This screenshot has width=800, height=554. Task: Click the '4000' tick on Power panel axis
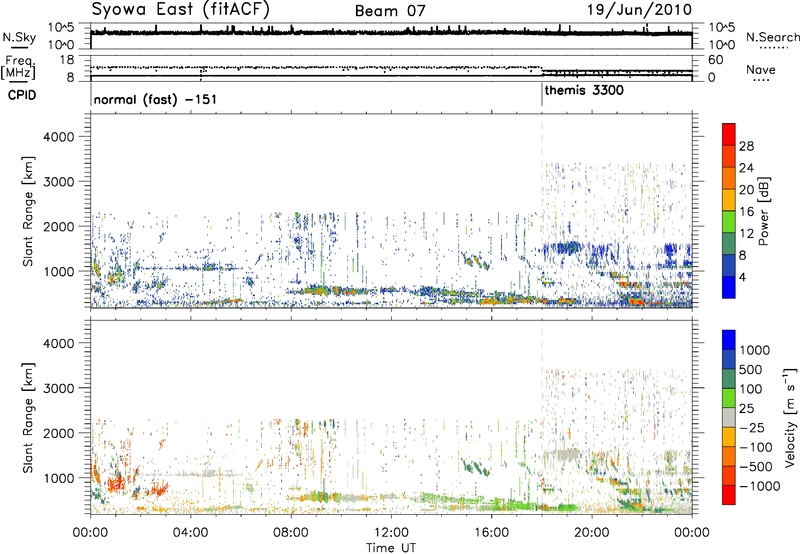click(x=58, y=137)
